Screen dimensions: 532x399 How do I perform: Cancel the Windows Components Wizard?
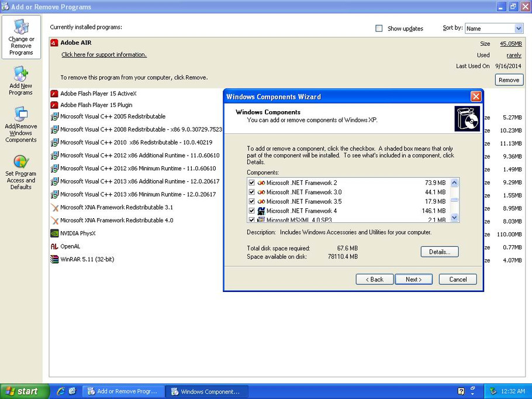point(458,280)
